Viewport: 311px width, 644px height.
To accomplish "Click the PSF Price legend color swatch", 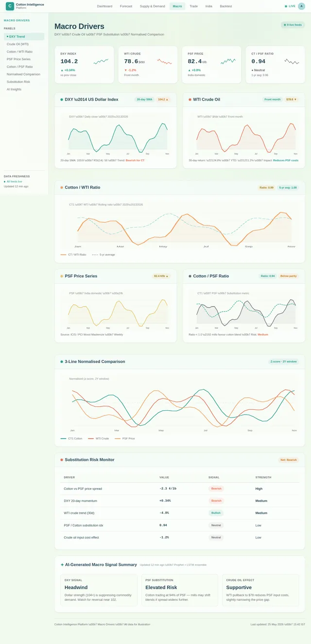I will [118, 438].
